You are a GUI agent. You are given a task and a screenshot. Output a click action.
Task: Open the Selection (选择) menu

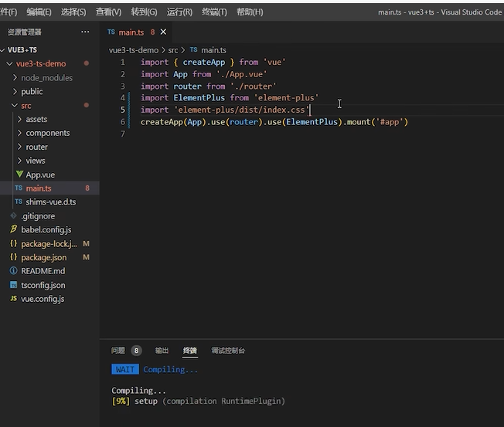(x=73, y=12)
